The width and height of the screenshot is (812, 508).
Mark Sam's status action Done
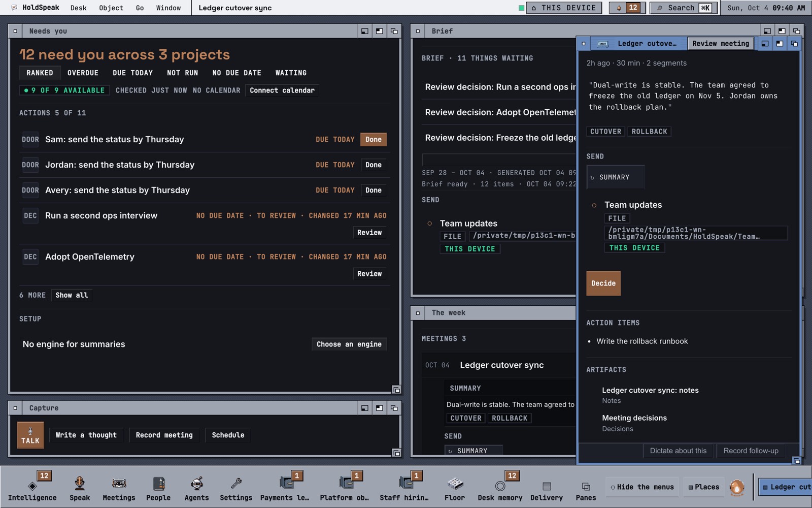[x=374, y=140]
